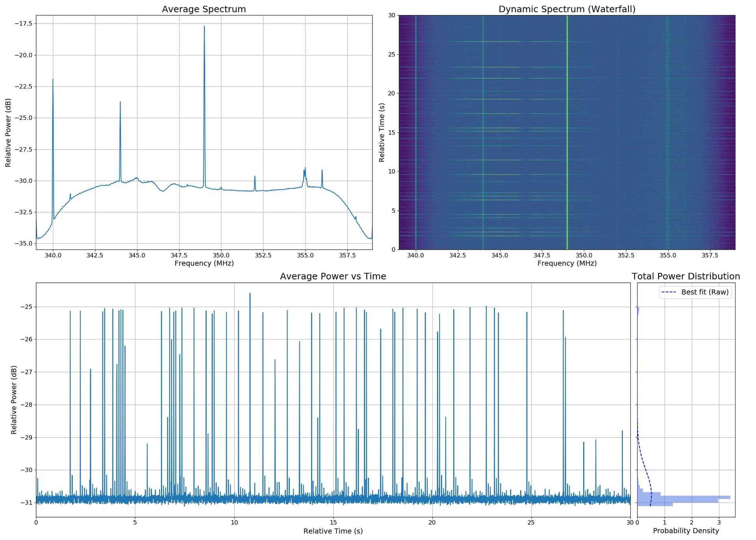Click the Probability Density axis label

point(686,531)
